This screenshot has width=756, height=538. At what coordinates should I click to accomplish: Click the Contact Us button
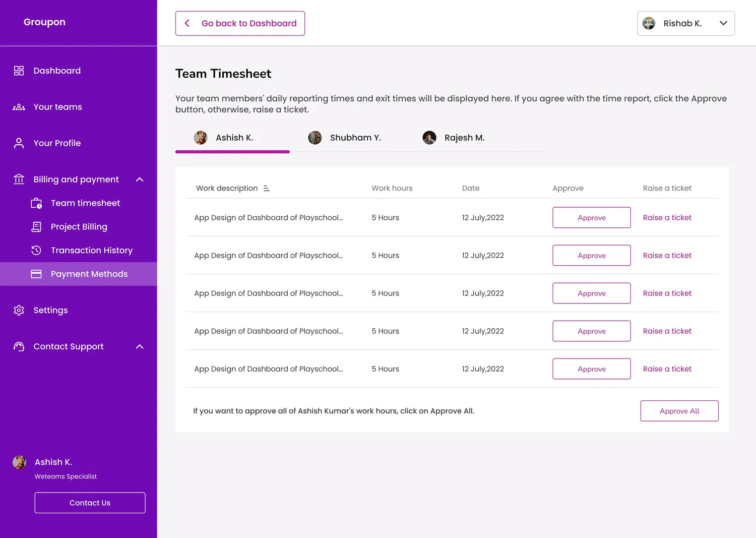90,503
